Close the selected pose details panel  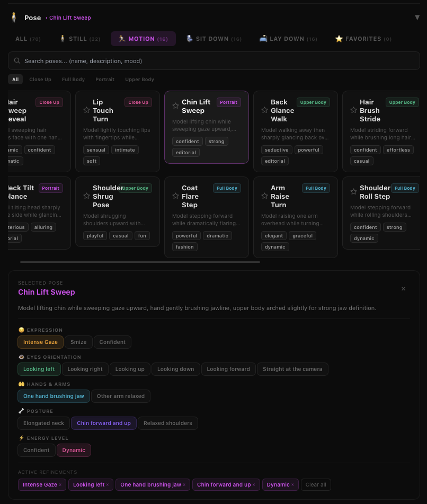(x=403, y=289)
